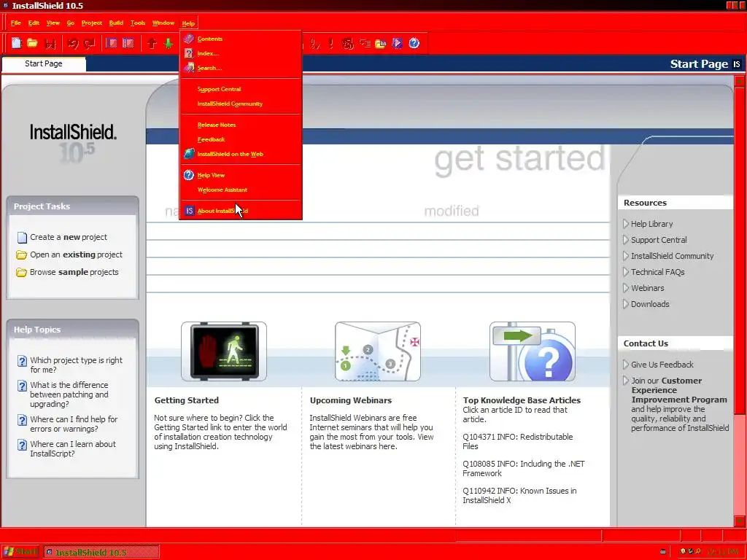
Task: Click the vertical scrollbar up arrow
Action: 740,82
